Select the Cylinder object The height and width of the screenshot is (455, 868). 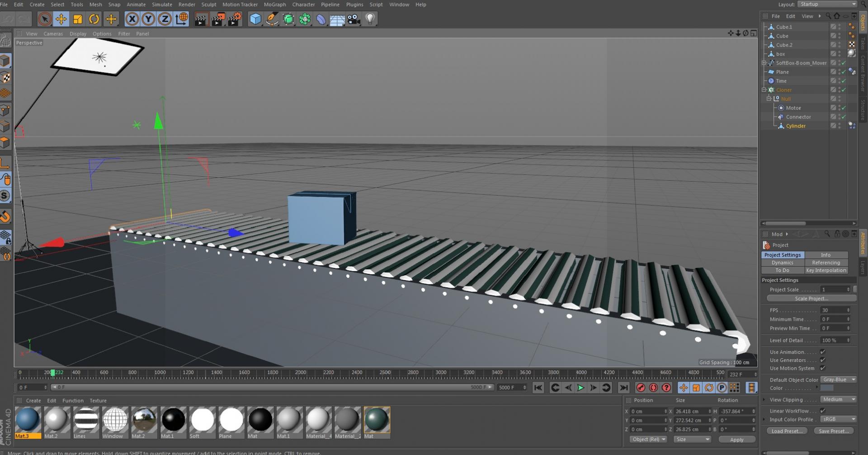[796, 126]
